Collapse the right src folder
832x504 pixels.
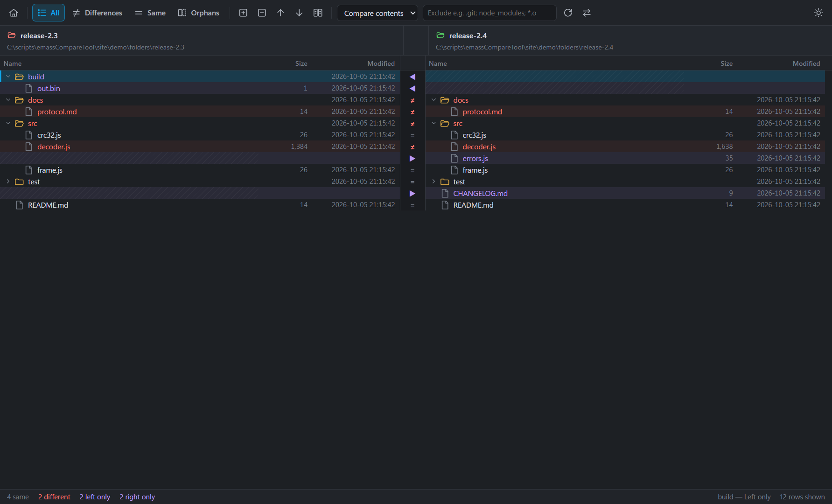pyautogui.click(x=433, y=123)
